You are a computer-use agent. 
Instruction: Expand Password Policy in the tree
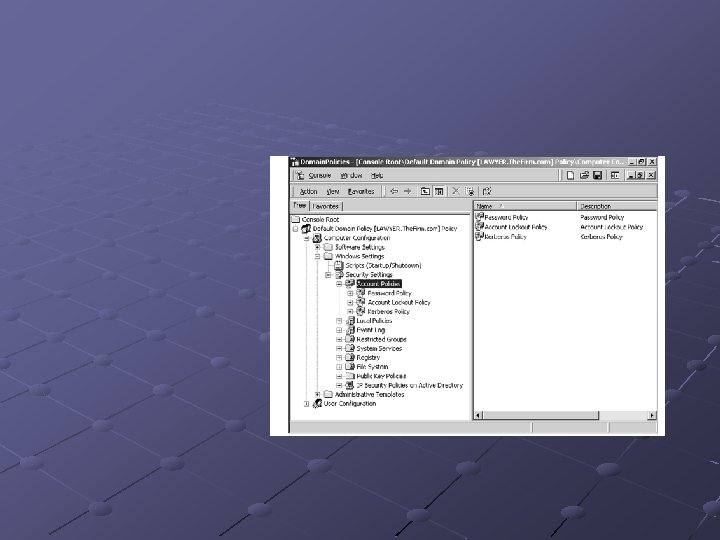(x=350, y=293)
